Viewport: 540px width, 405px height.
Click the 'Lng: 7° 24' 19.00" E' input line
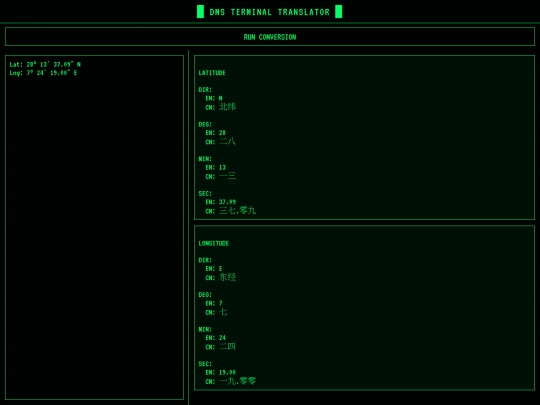pos(43,73)
